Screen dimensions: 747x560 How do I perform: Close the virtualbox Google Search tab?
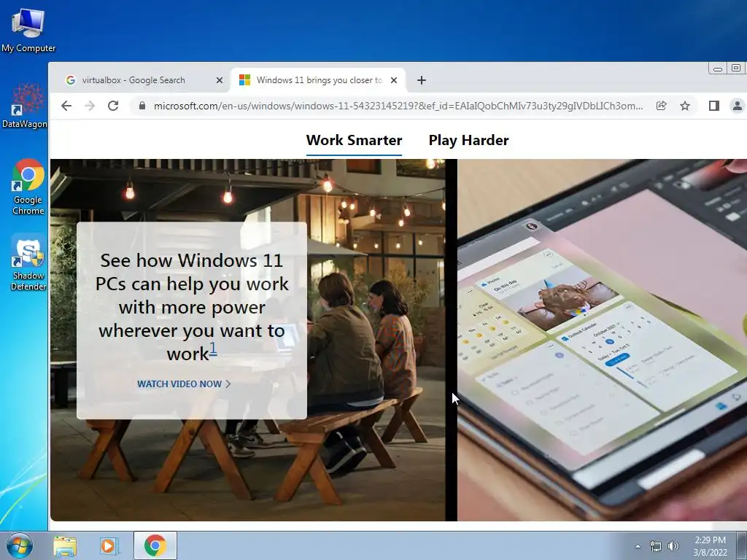point(219,80)
